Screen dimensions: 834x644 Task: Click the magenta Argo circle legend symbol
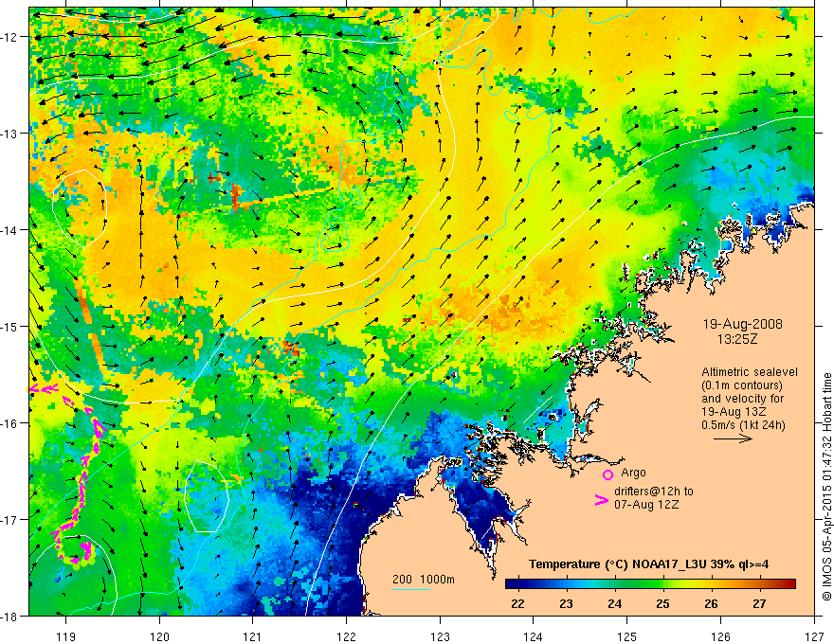pyautogui.click(x=607, y=474)
